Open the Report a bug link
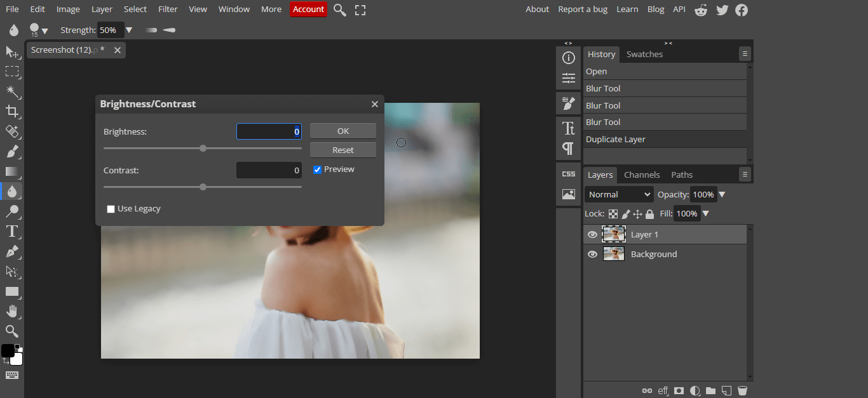 pyautogui.click(x=583, y=9)
